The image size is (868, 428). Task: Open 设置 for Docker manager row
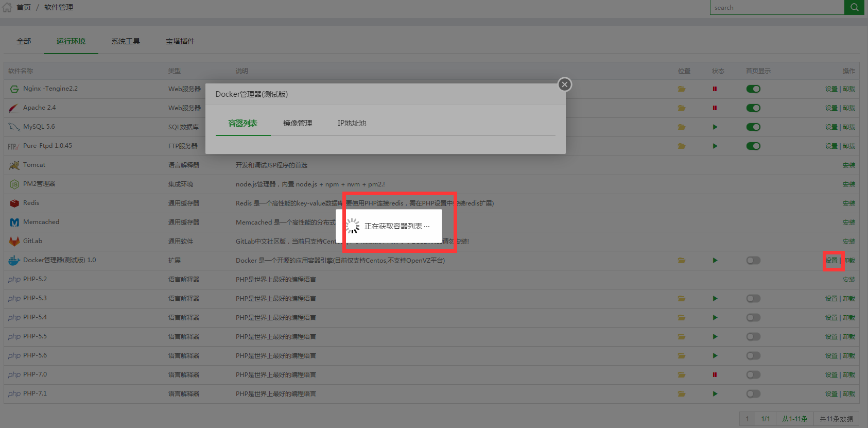tap(831, 261)
